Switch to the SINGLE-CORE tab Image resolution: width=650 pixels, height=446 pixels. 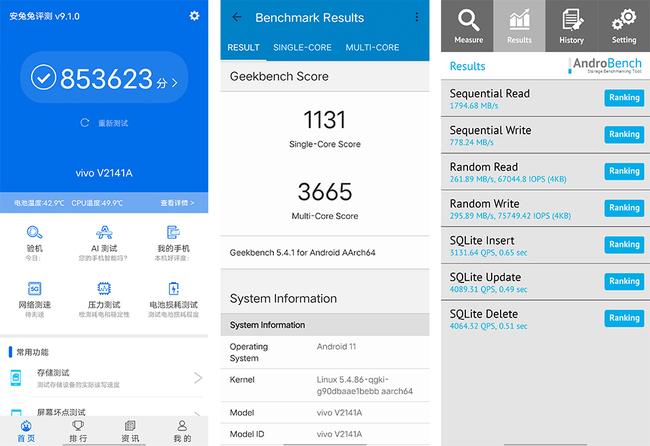click(303, 47)
